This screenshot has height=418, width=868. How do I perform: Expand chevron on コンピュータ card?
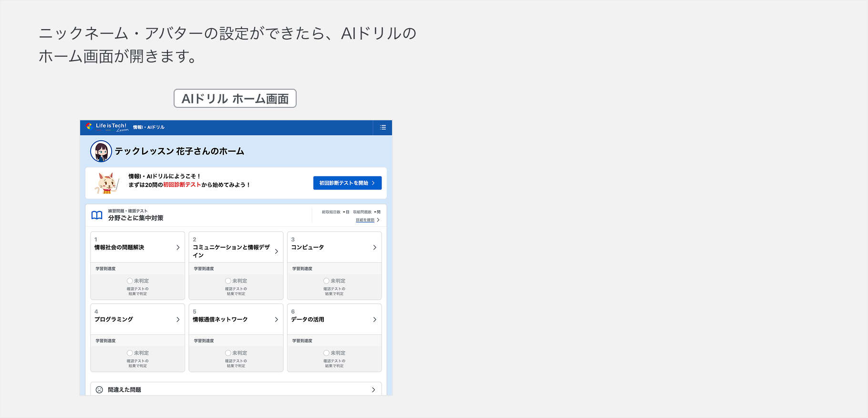[x=375, y=248]
